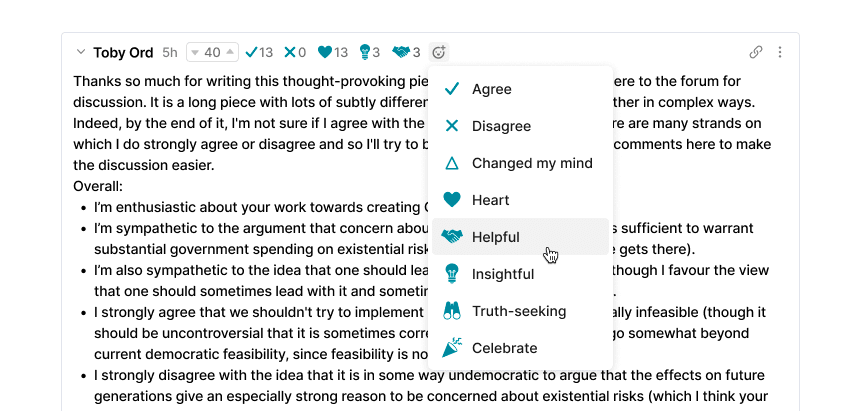
Task: Toggle the agree checkmark reaction count
Action: (x=259, y=53)
